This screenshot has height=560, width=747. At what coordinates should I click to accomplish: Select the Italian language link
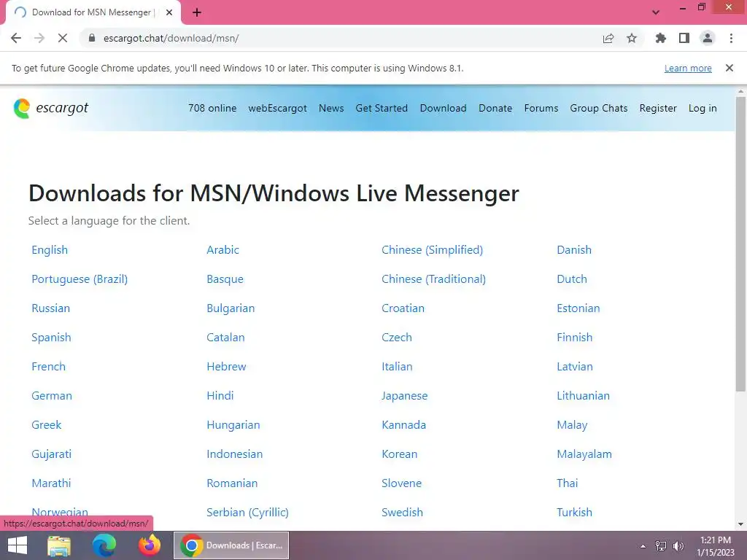397,367
